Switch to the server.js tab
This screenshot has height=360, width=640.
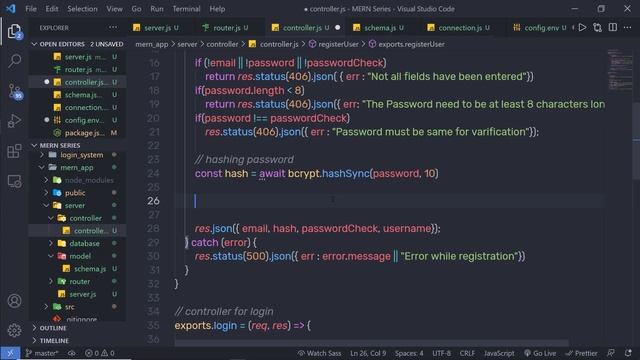coord(157,28)
